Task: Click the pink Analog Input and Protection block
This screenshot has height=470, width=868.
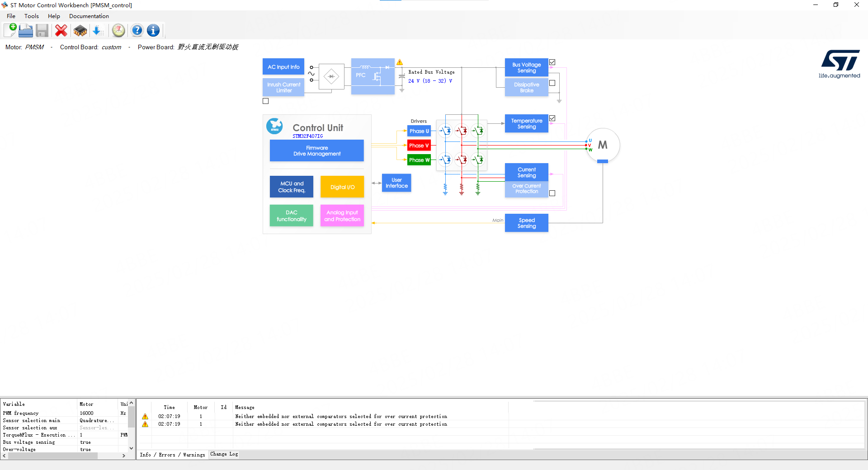Action: tap(342, 216)
